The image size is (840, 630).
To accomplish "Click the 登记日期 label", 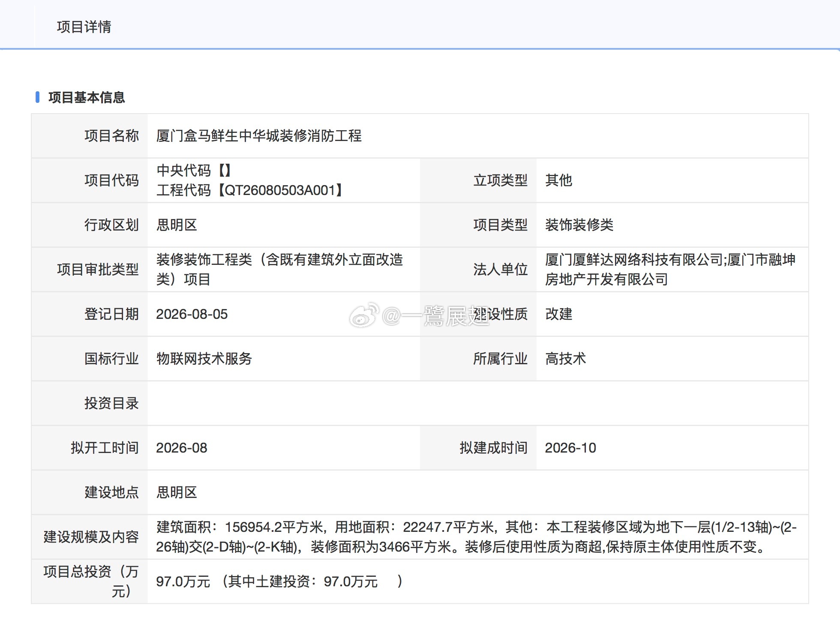I will point(111,314).
